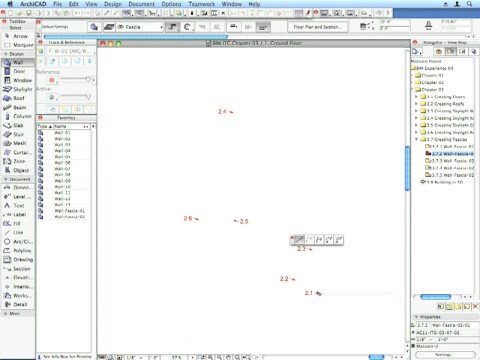The width and height of the screenshot is (480, 360).
Task: Expand 3.2 Creating Roofs folder
Action: pos(416,104)
